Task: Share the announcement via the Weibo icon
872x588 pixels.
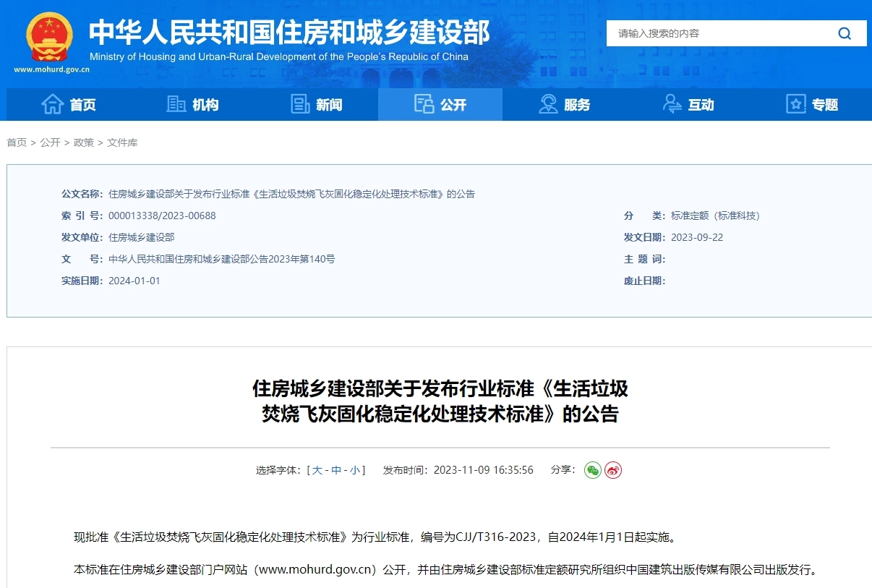Action: pyautogui.click(x=612, y=470)
